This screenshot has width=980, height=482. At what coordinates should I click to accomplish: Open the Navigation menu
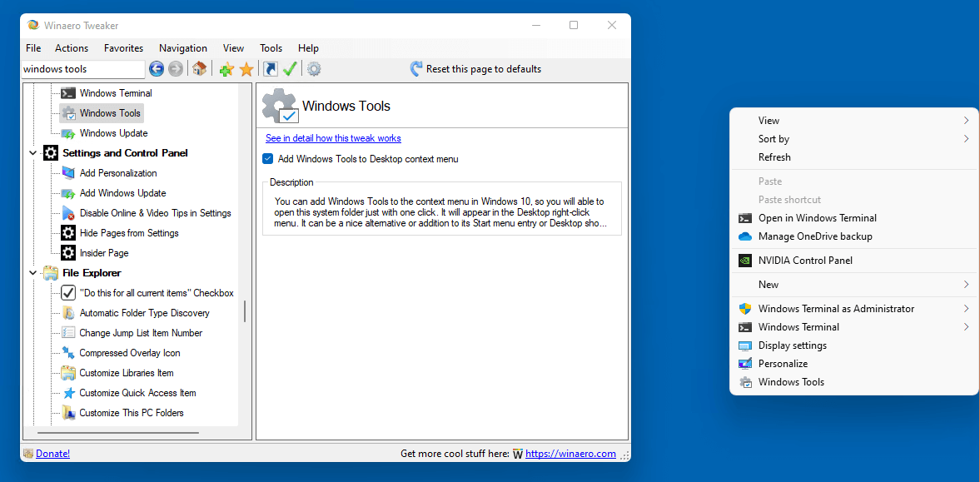183,48
